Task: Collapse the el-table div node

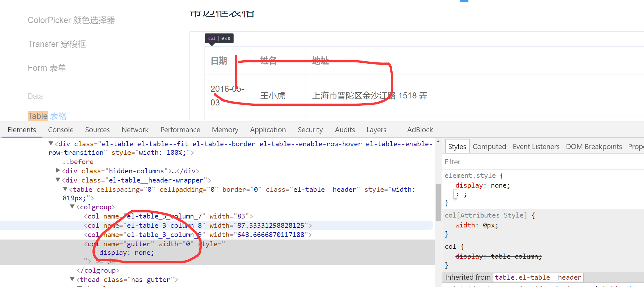Action: (51, 144)
